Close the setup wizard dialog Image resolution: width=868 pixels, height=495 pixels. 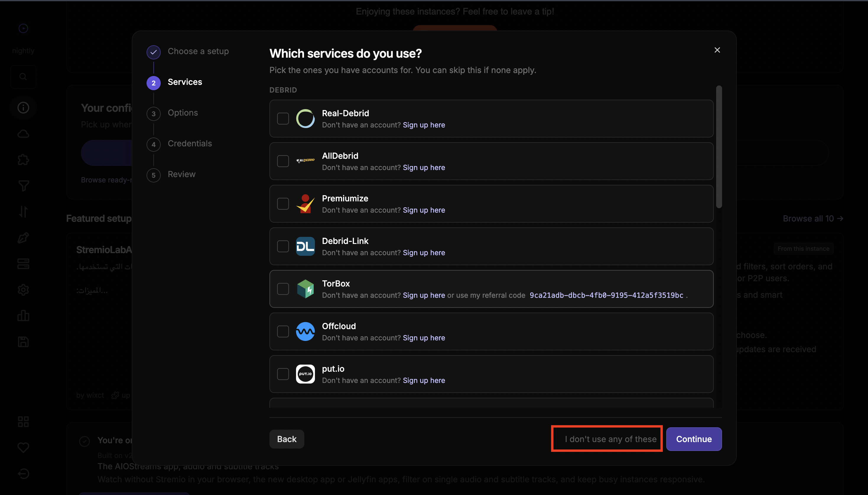click(x=717, y=50)
